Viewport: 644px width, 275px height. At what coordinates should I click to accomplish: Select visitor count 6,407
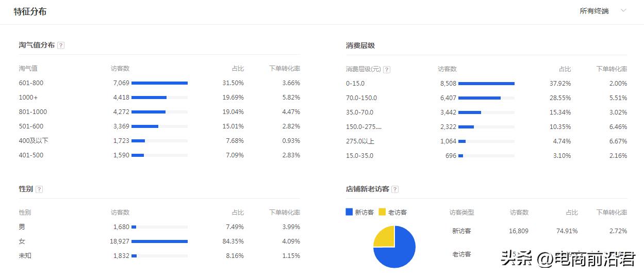[x=448, y=98]
